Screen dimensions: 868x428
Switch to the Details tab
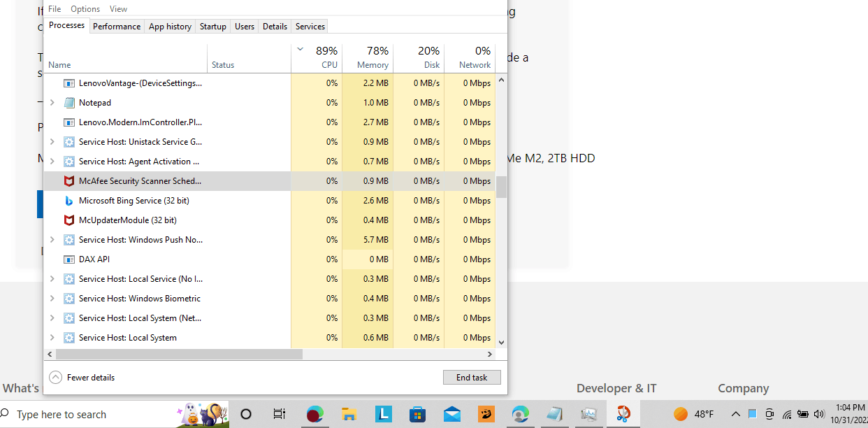click(x=275, y=27)
